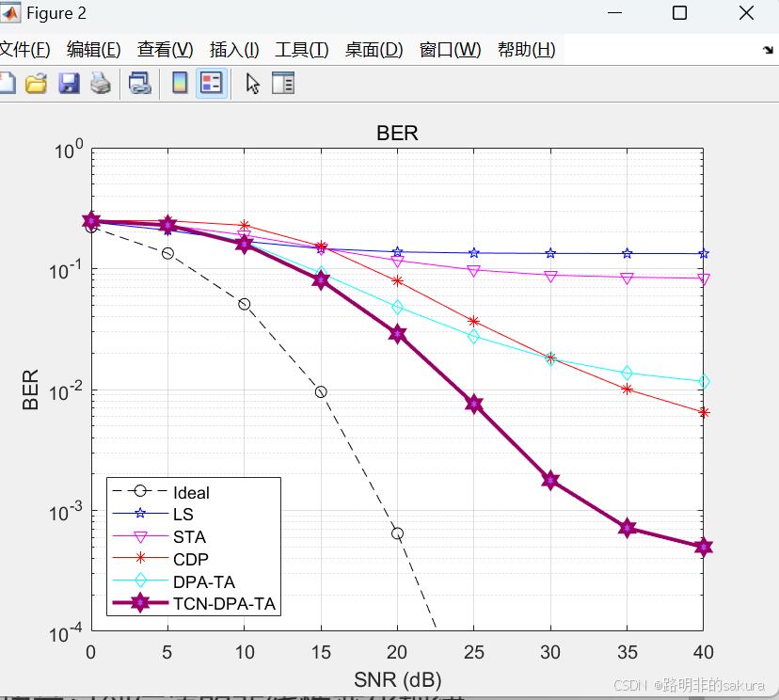
Task: Open the 查看(V) menu
Action: (165, 50)
